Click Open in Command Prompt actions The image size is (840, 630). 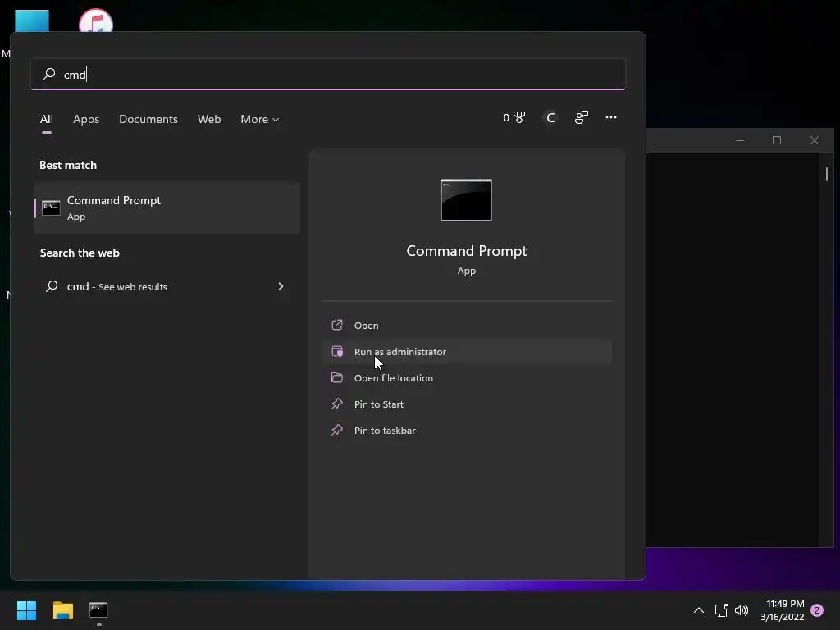pyautogui.click(x=467, y=325)
